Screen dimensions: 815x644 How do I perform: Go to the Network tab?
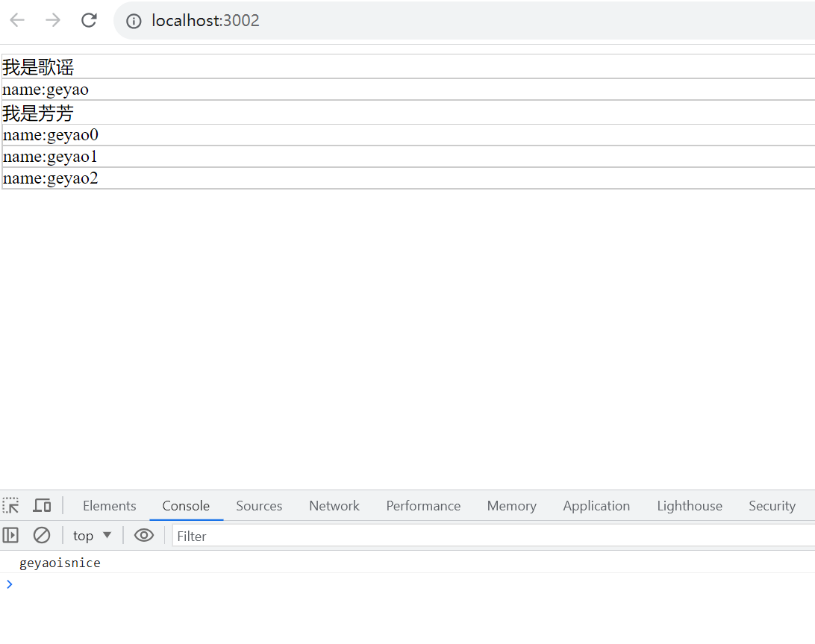click(x=334, y=506)
